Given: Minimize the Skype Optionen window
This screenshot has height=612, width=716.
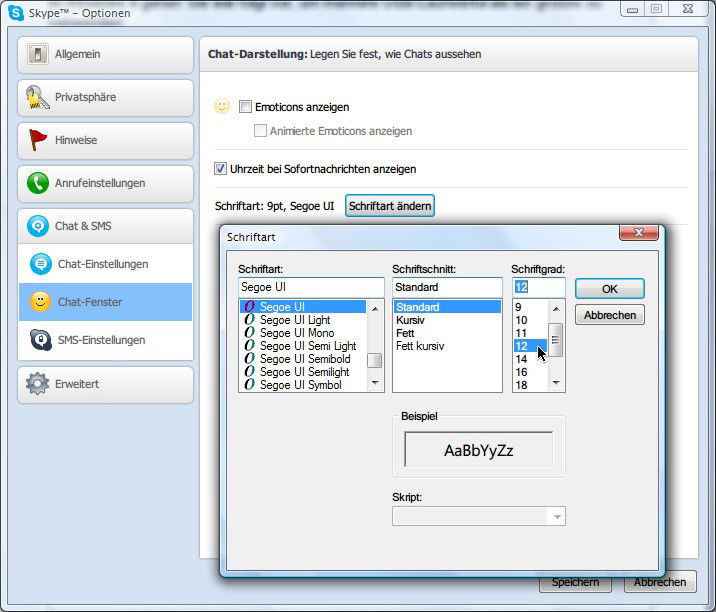Looking at the screenshot, I should [632, 9].
